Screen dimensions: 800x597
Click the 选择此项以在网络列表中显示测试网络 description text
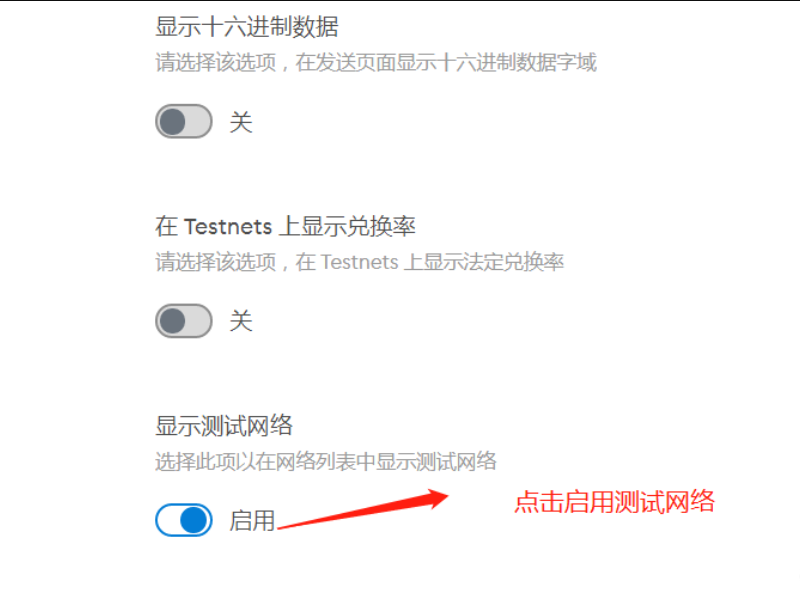[326, 462]
